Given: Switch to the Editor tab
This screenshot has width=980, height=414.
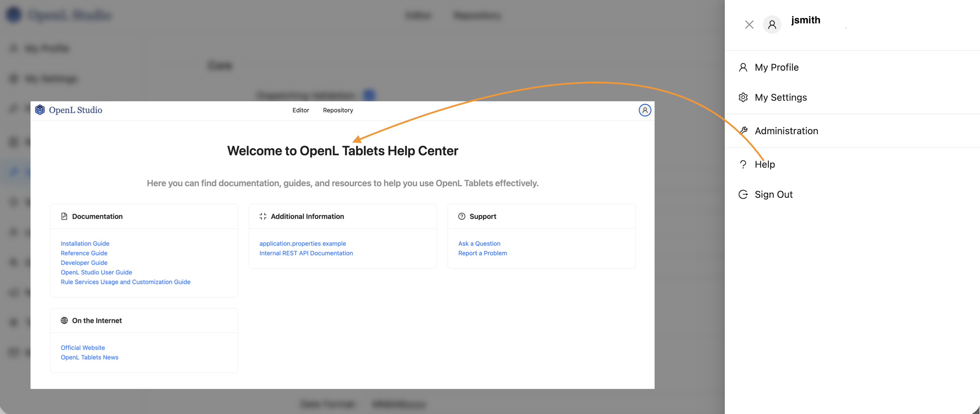Looking at the screenshot, I should coord(300,110).
